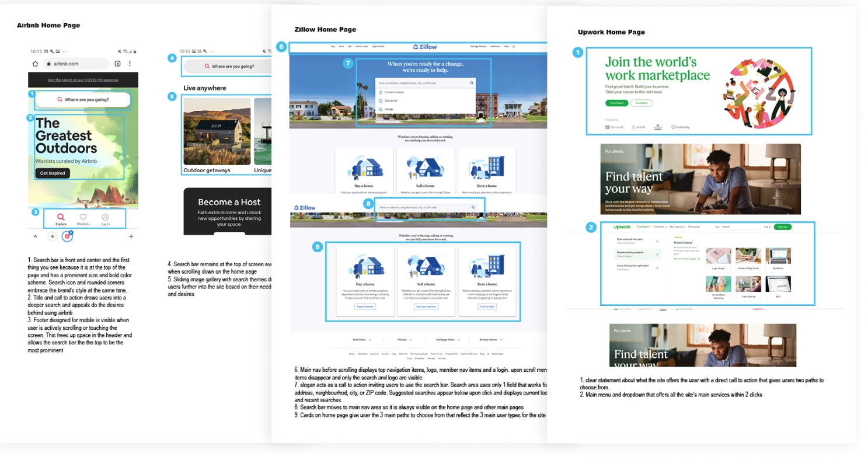Click the up caret in the mobile bottom bar
868x460 pixels.
pyautogui.click(x=36, y=236)
